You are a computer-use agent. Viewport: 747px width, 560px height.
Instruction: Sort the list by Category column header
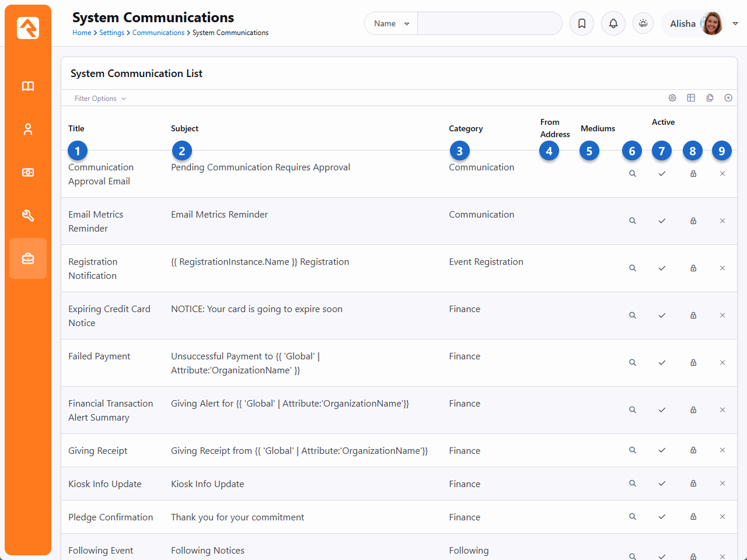(466, 128)
